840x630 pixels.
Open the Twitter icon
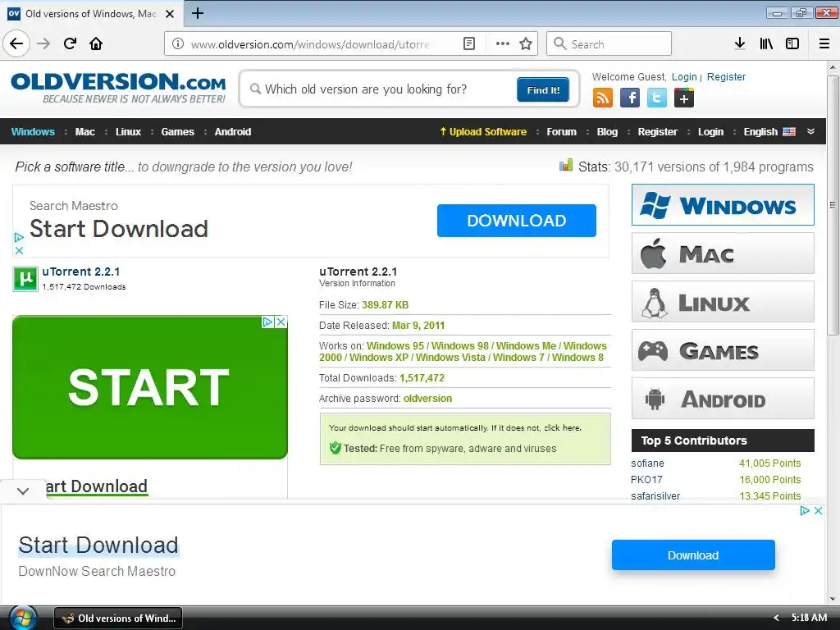[657, 98]
